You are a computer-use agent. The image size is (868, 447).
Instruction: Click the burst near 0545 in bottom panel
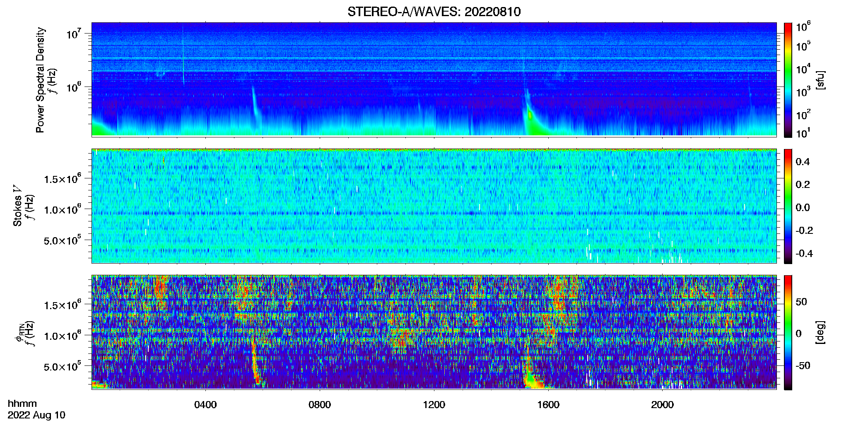(256, 364)
